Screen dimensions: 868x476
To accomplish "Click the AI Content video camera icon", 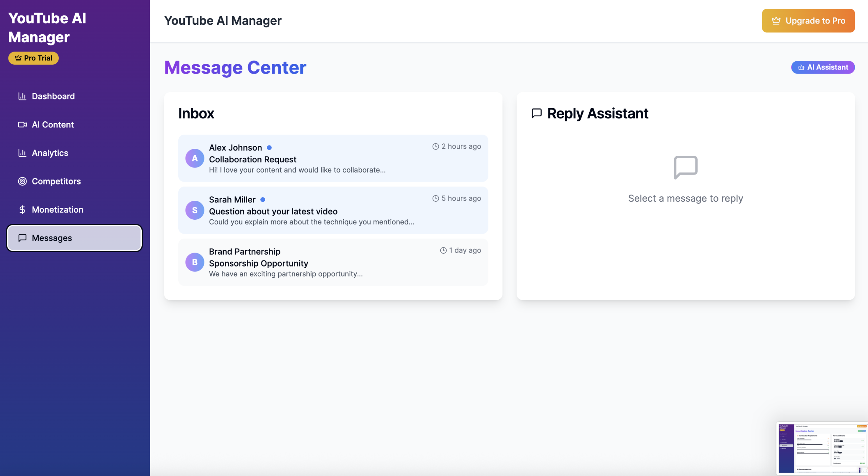I will [22, 124].
